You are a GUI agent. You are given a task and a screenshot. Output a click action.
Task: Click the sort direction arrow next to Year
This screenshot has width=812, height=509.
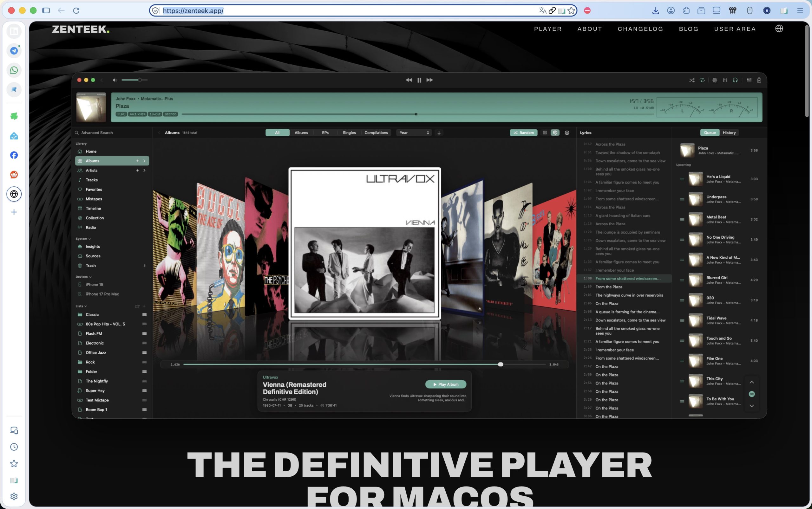coord(439,132)
